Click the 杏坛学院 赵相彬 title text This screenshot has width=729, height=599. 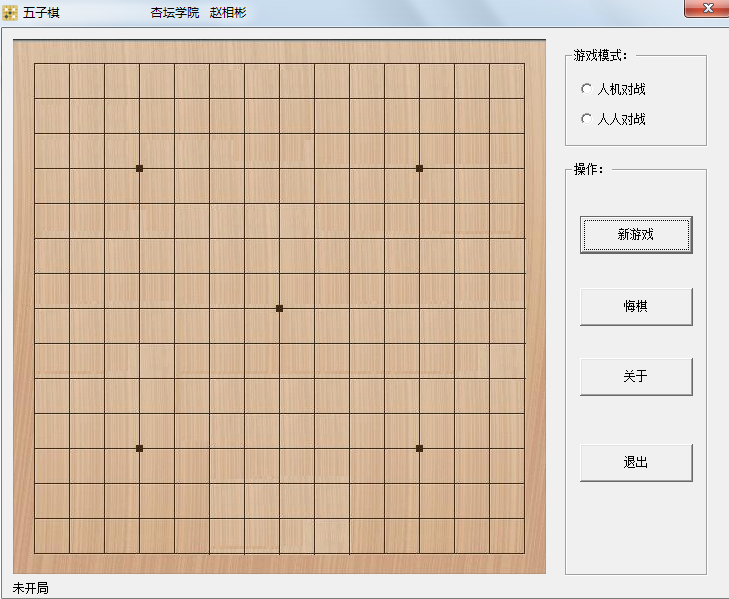(199, 13)
